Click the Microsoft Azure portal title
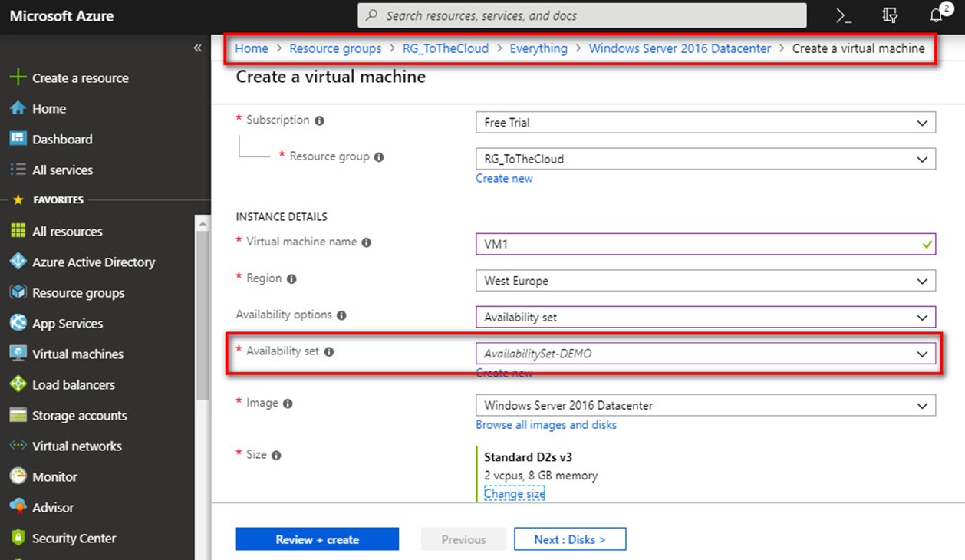This screenshot has width=965, height=560. (61, 15)
